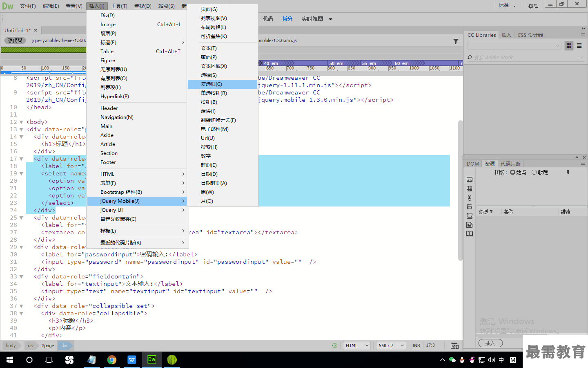This screenshot has height=368, width=588.
Task: Open the 实时视图 dropdown arrow
Action: (x=330, y=19)
